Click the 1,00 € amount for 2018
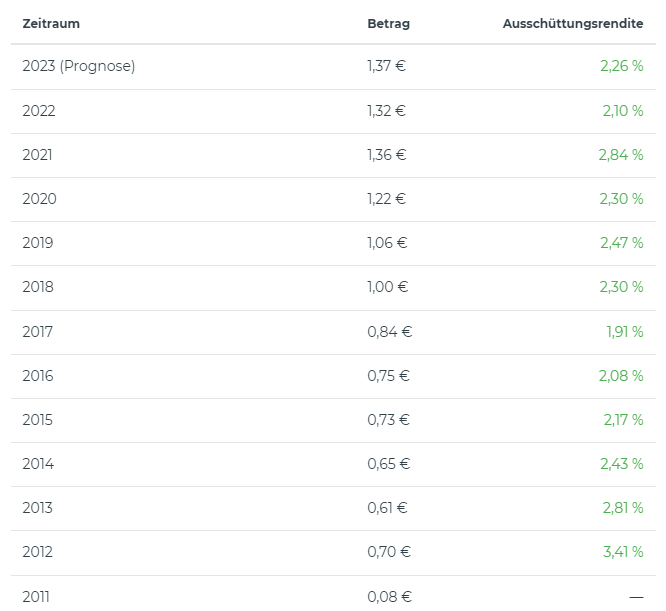Viewport: 666px width, 611px height. click(388, 287)
